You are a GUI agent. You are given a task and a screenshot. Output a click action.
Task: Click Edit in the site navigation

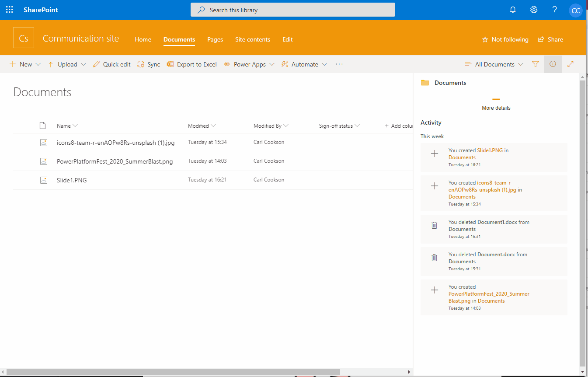point(288,39)
